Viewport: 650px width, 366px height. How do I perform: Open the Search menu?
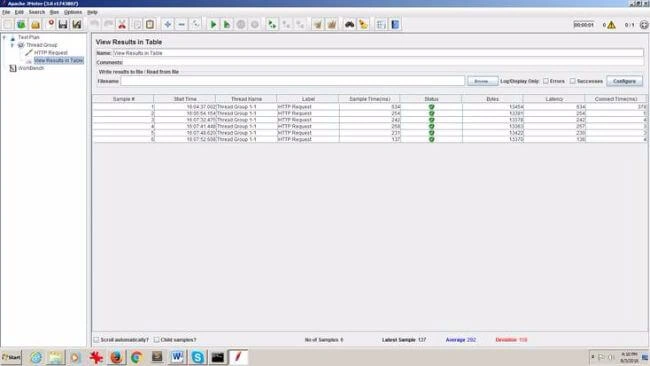(x=36, y=12)
